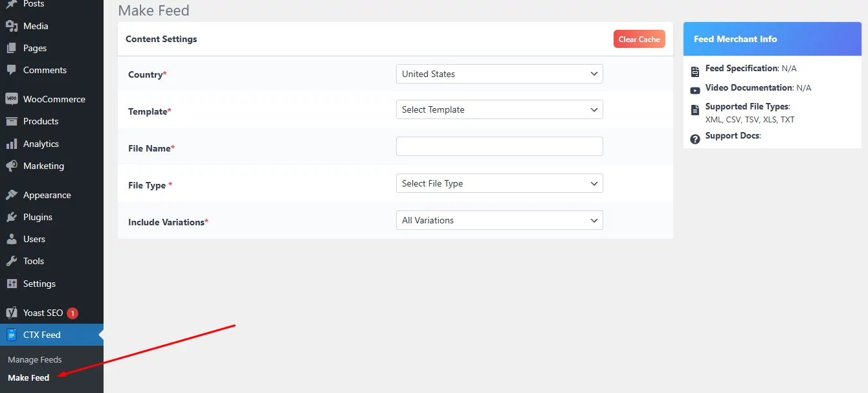
Task: Click the Clear Cache button
Action: point(639,39)
